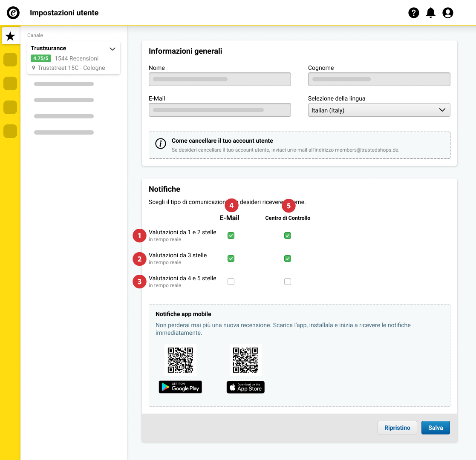
Task: Open the Selezione della lingua dropdown
Action: pos(379,110)
